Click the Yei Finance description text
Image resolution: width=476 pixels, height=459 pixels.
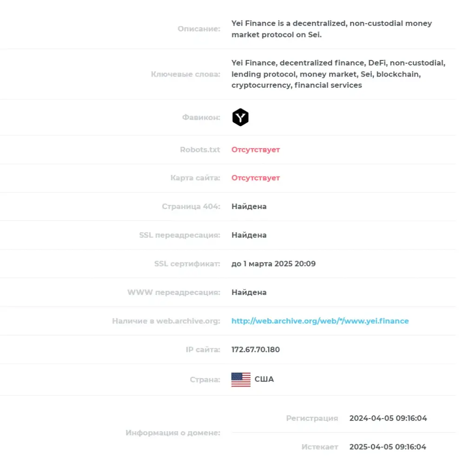point(331,29)
